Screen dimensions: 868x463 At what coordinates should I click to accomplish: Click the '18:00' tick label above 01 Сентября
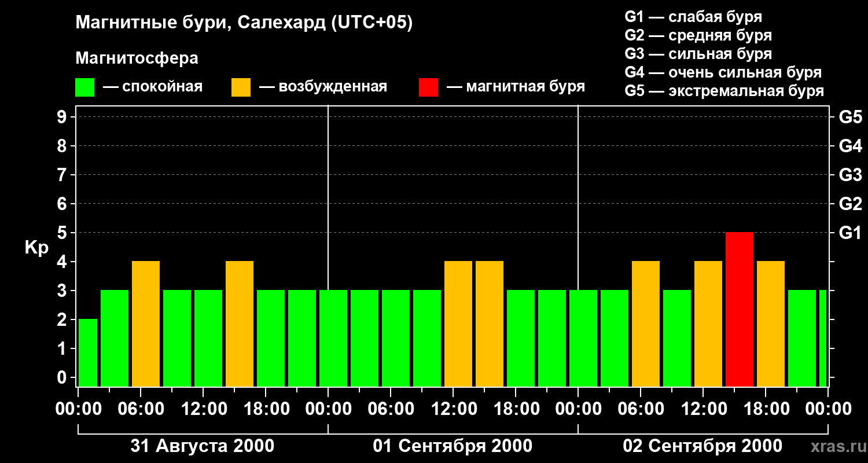point(517,409)
